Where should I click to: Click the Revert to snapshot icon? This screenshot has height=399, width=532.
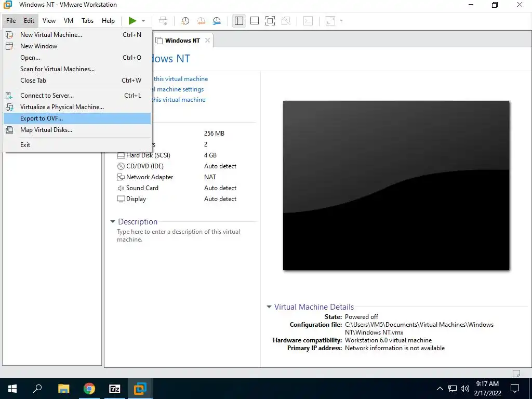click(201, 21)
